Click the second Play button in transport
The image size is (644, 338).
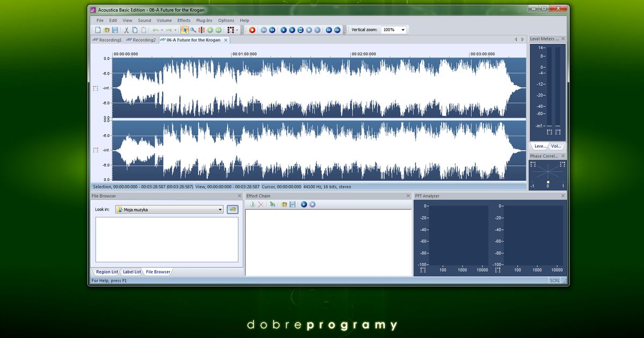point(292,30)
